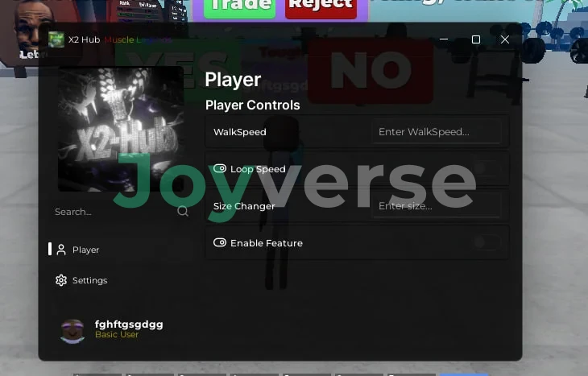The width and height of the screenshot is (588, 376).
Task: Click the Settings gear icon
Action: click(x=61, y=280)
